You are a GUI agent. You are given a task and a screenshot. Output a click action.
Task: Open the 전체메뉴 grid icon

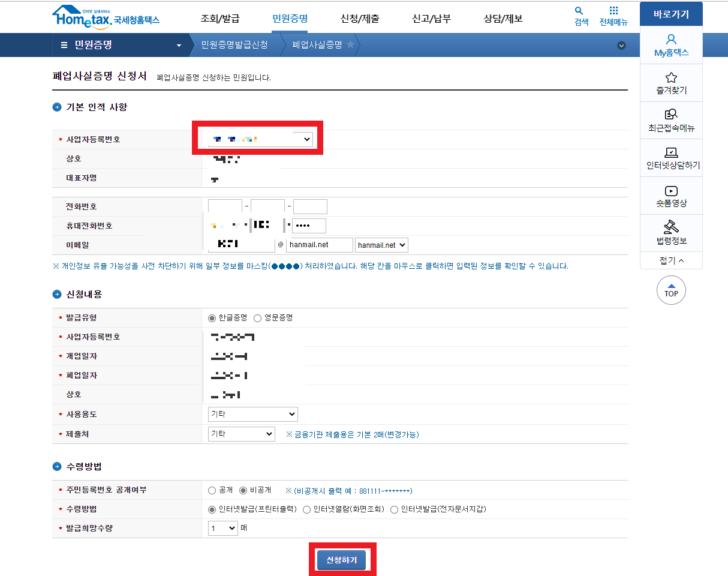point(613,11)
